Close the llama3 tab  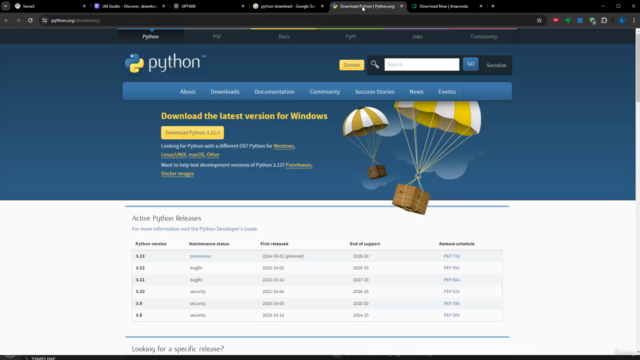(84, 6)
